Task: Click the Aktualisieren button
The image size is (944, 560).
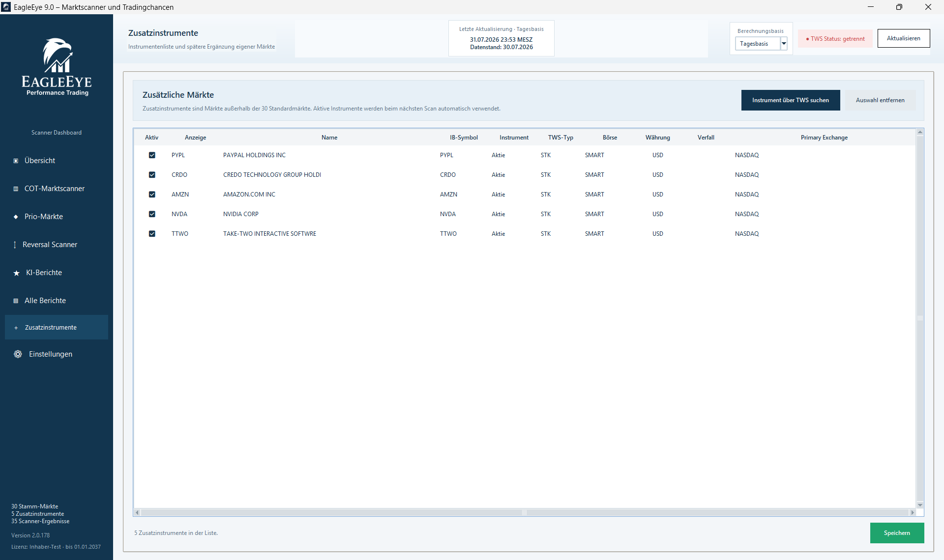Action: tap(904, 38)
